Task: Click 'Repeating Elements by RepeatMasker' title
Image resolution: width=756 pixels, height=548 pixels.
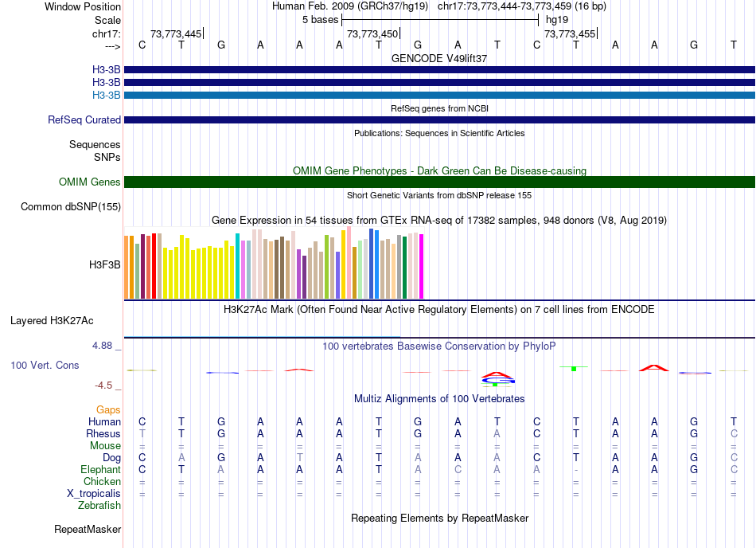Action: click(439, 518)
